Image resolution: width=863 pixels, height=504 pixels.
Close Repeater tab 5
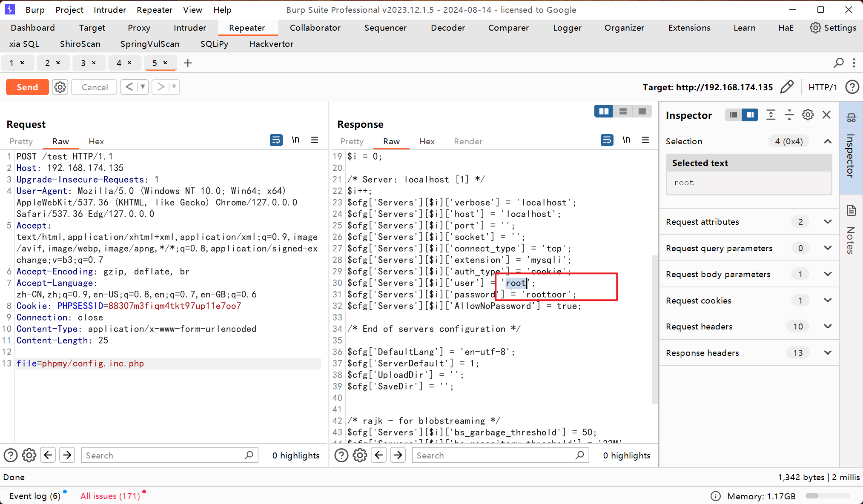[165, 63]
